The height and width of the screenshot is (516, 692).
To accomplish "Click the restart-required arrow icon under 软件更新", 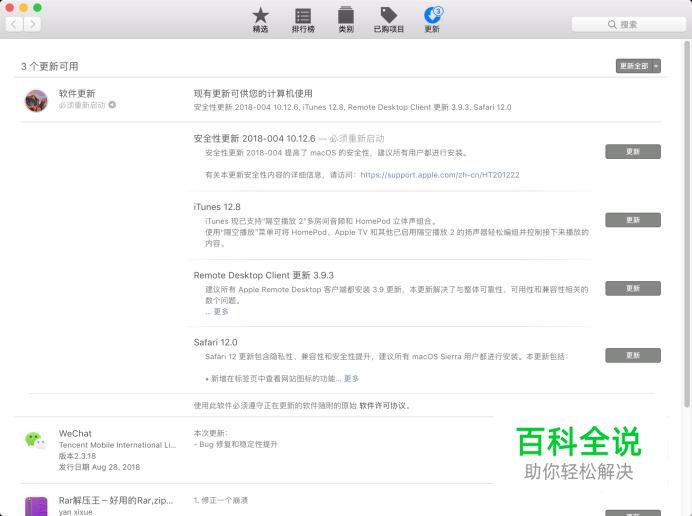I will coord(112,105).
